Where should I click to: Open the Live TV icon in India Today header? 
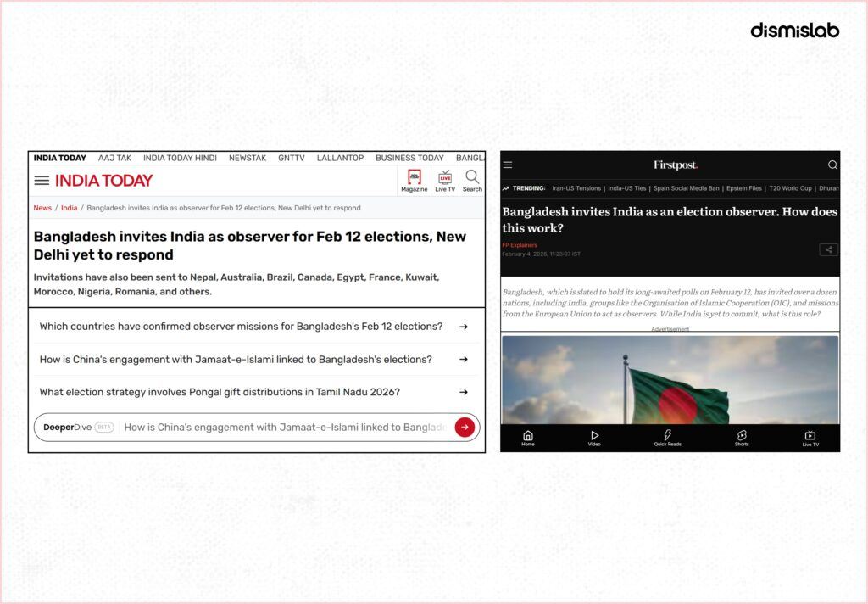pyautogui.click(x=445, y=182)
